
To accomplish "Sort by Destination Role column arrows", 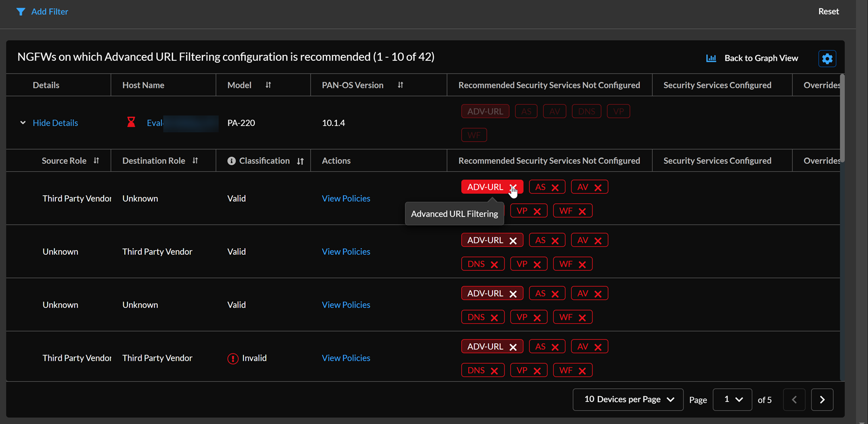I will pos(195,160).
